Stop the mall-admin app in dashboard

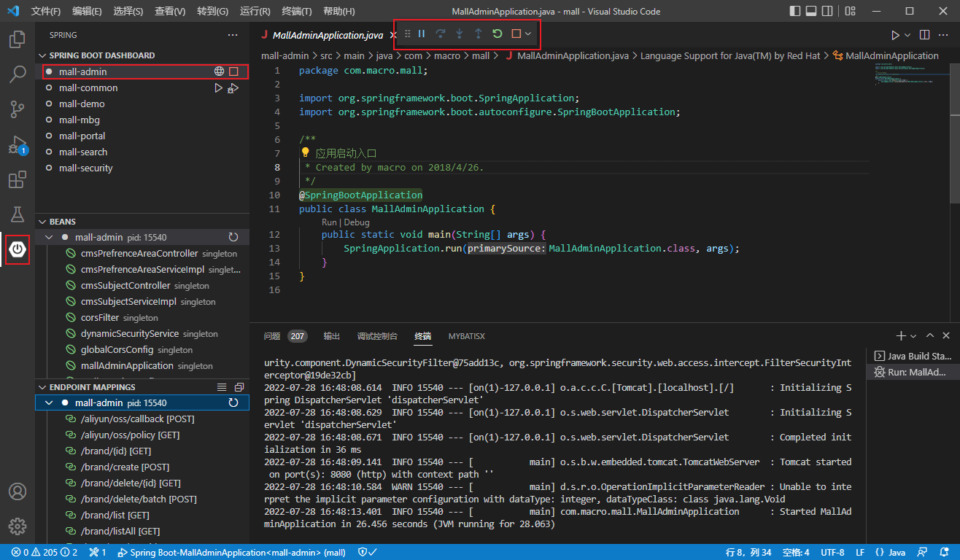tap(234, 71)
